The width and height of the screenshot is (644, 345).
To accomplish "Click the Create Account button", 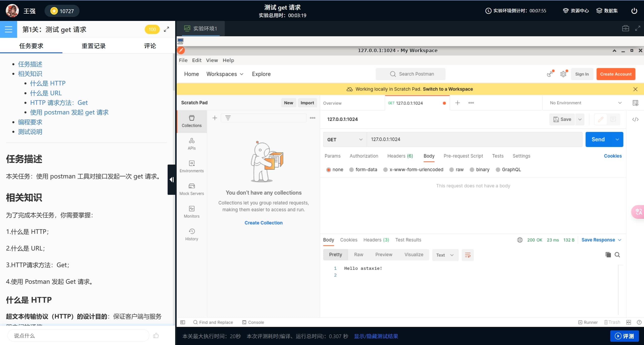I will pyautogui.click(x=616, y=74).
